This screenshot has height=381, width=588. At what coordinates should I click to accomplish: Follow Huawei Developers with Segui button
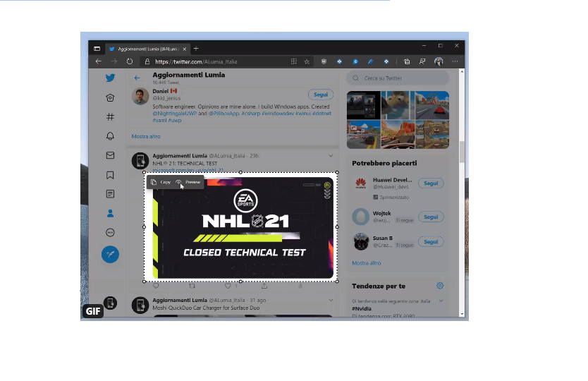430,183
